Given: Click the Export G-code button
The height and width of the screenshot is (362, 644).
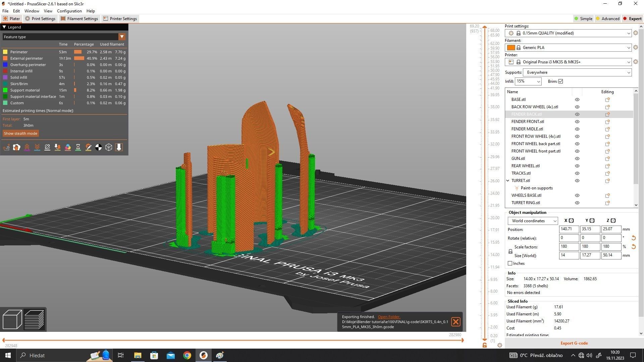Looking at the screenshot, I should (x=574, y=343).
